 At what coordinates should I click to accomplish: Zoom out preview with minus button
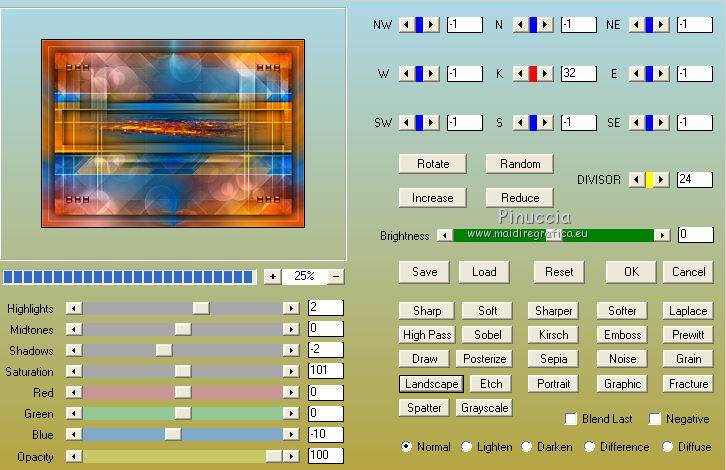point(336,277)
